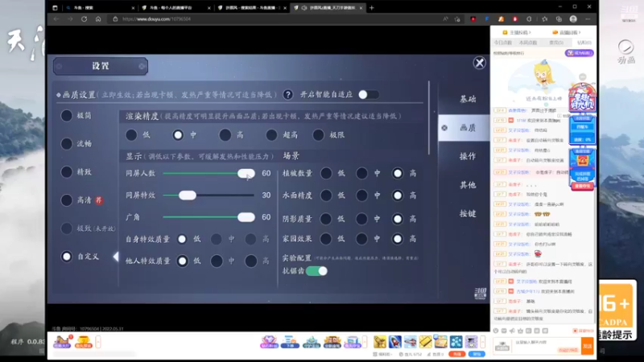Set 渲染精度 to 超高
Viewport: 644px width, 362px height.
(271, 134)
